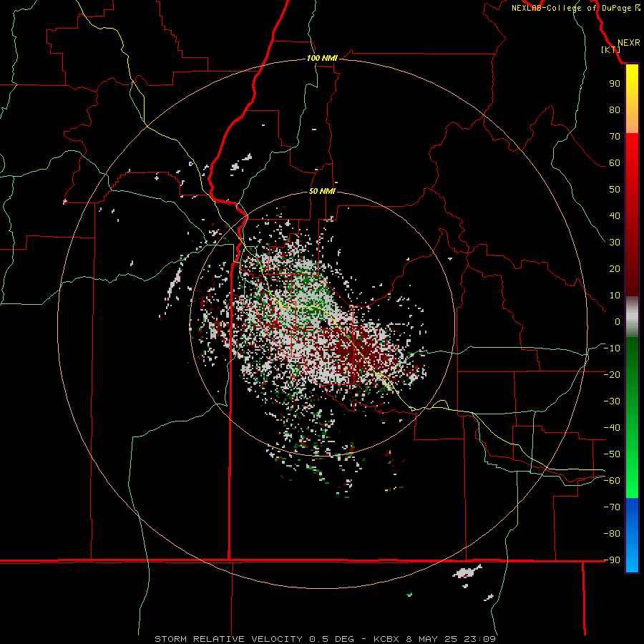Pick the gray zero-velocity segment of the color bar

point(632,317)
